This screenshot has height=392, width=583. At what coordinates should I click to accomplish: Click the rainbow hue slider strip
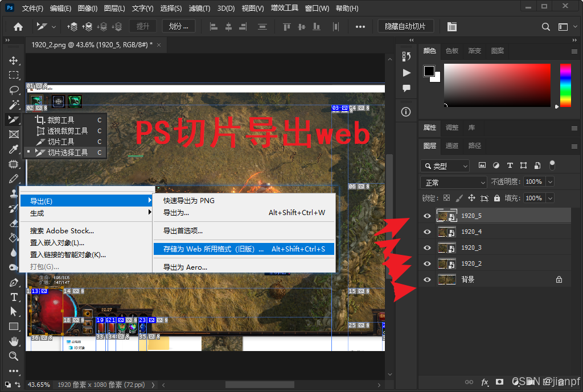[x=565, y=85]
